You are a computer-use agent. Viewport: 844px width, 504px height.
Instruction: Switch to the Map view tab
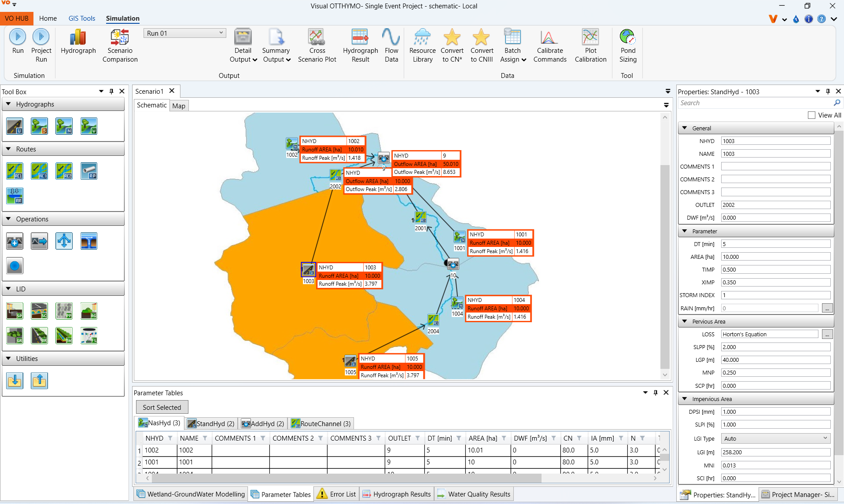tap(179, 106)
